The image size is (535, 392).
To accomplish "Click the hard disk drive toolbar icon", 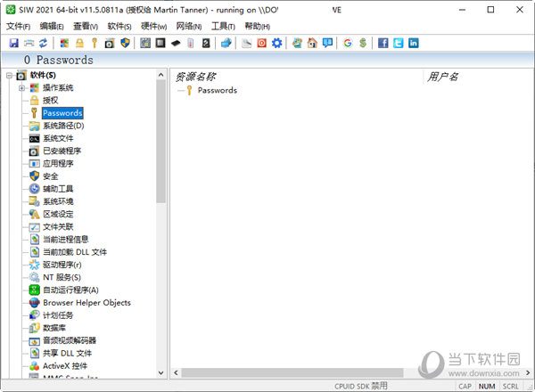I will [206, 43].
